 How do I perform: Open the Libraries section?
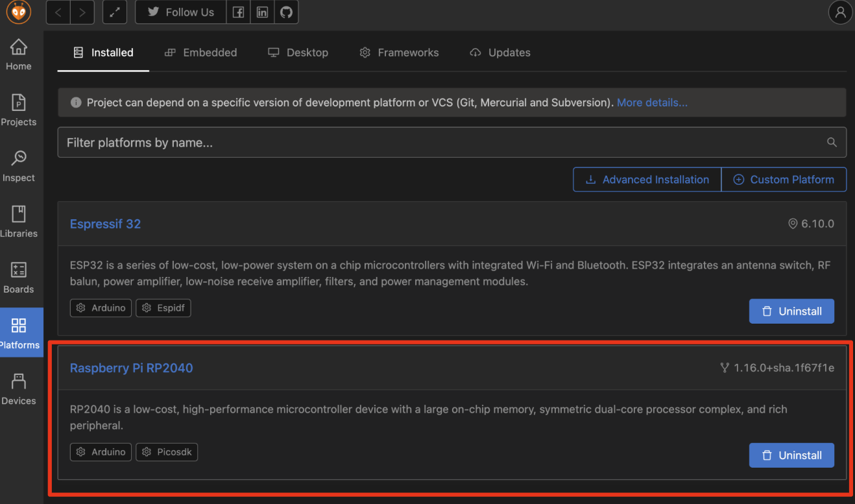pos(18,219)
